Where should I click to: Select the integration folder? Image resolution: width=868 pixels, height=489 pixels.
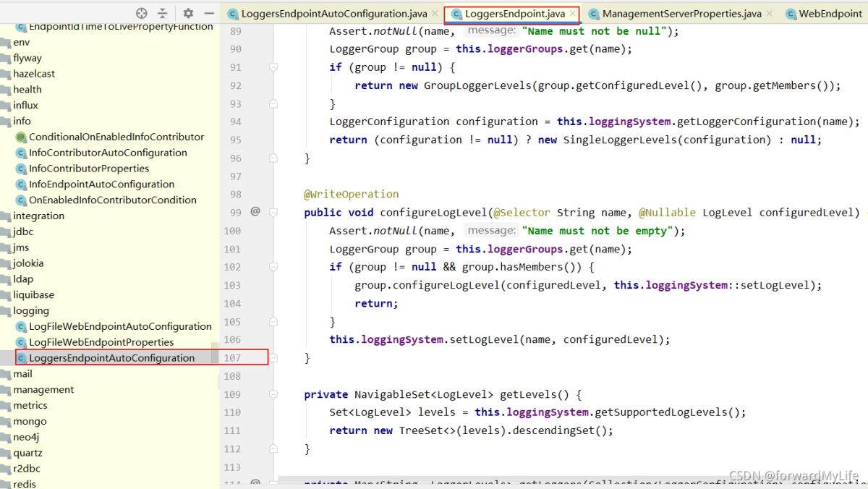[38, 216]
